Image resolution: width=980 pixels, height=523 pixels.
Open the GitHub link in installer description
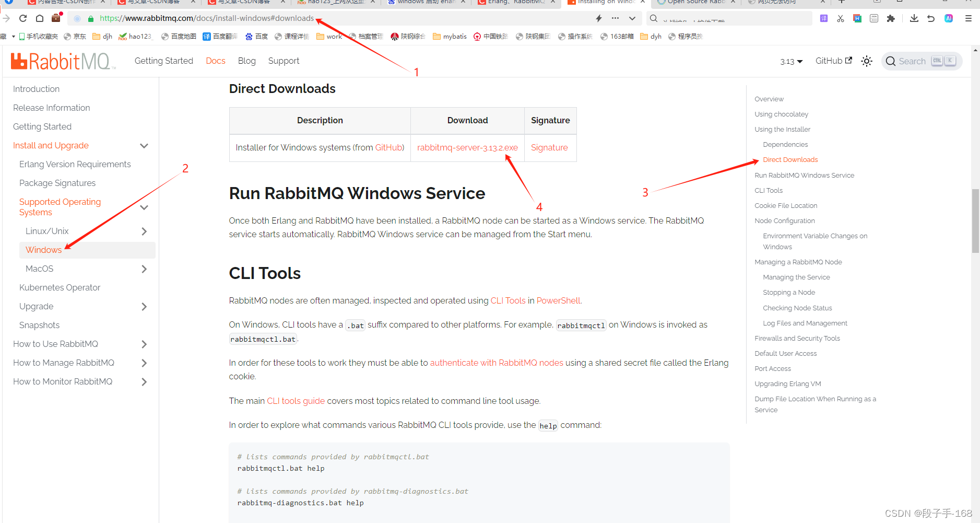click(x=388, y=147)
